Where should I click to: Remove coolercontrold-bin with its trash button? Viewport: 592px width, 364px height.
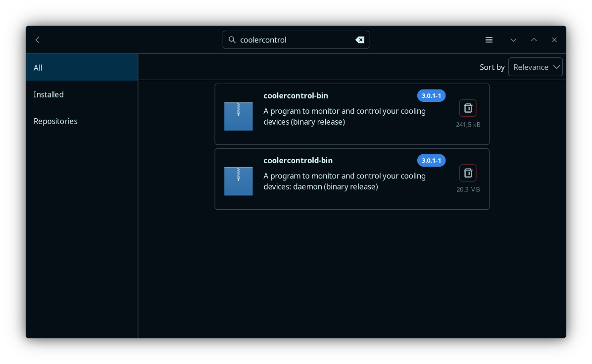tap(468, 173)
